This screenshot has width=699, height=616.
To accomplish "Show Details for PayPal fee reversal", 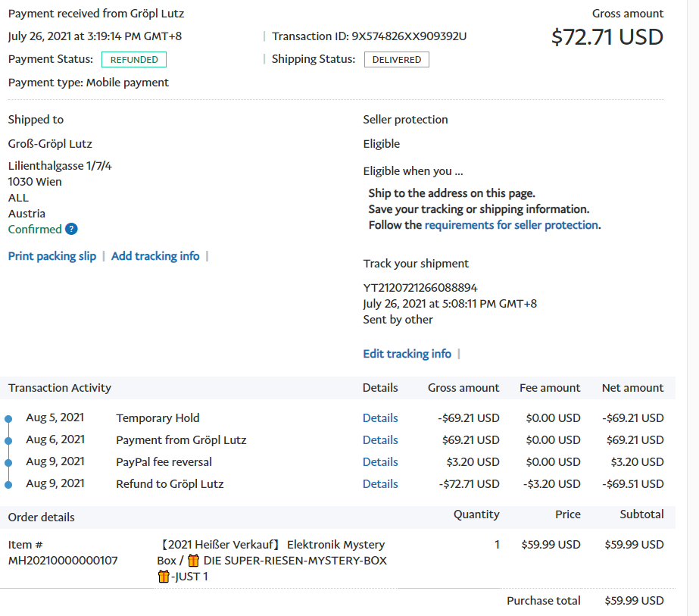I will [380, 462].
